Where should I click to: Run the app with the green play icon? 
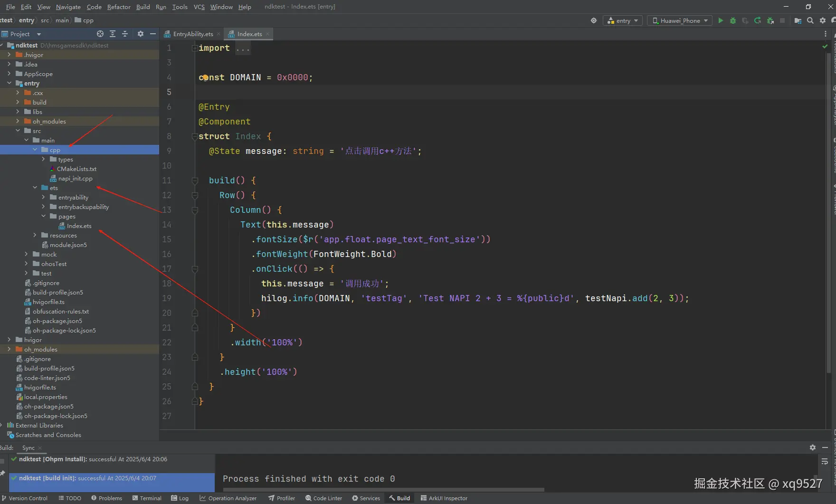click(x=721, y=20)
